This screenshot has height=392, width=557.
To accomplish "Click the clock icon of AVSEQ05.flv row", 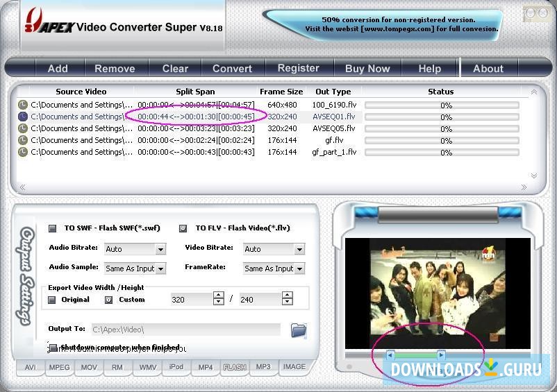I will click(x=23, y=128).
